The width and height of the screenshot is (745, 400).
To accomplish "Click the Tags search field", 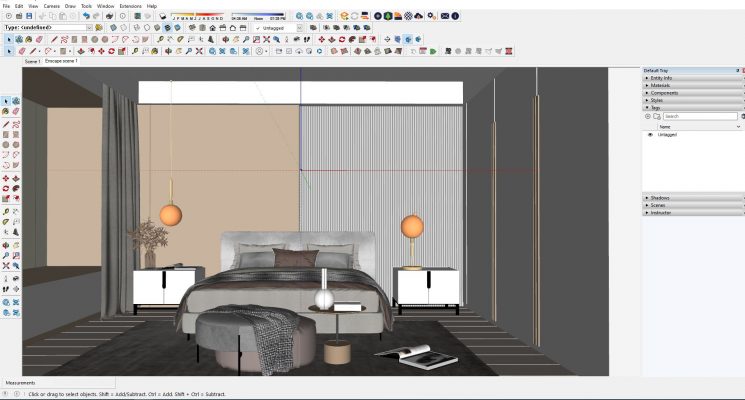I will click(x=700, y=116).
